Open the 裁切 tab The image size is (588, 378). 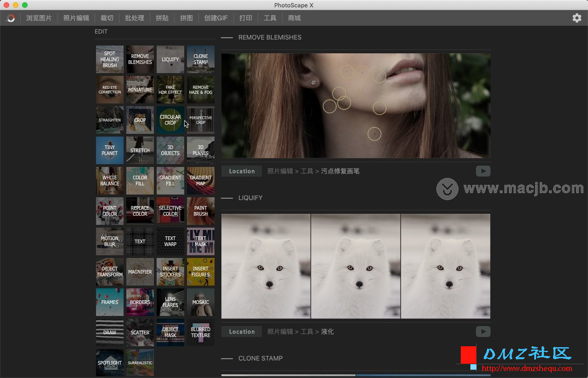(x=107, y=18)
